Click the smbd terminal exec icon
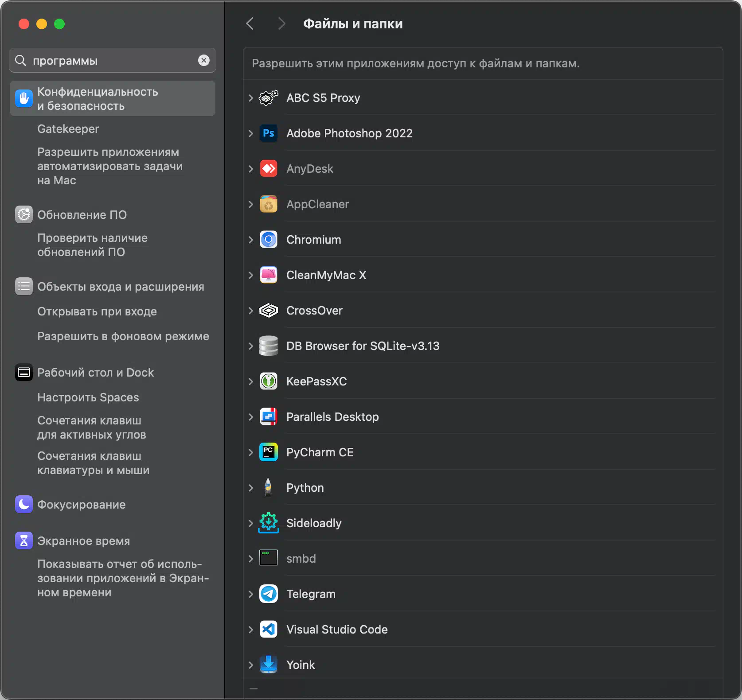The image size is (742, 700). [x=268, y=558]
